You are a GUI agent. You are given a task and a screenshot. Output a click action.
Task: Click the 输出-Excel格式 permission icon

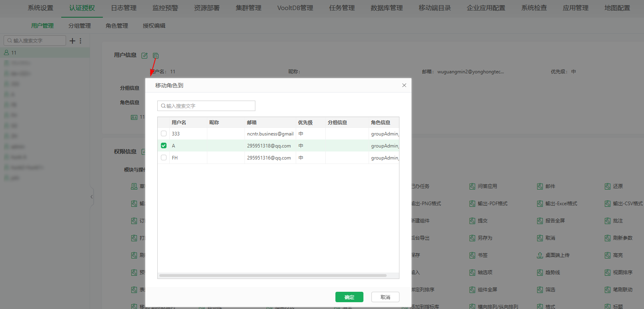point(540,204)
